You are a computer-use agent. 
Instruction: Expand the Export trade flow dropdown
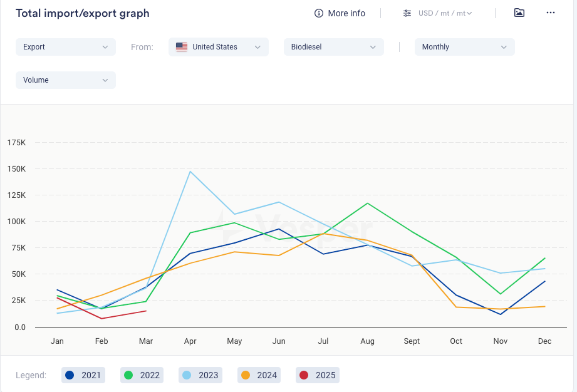click(x=65, y=47)
